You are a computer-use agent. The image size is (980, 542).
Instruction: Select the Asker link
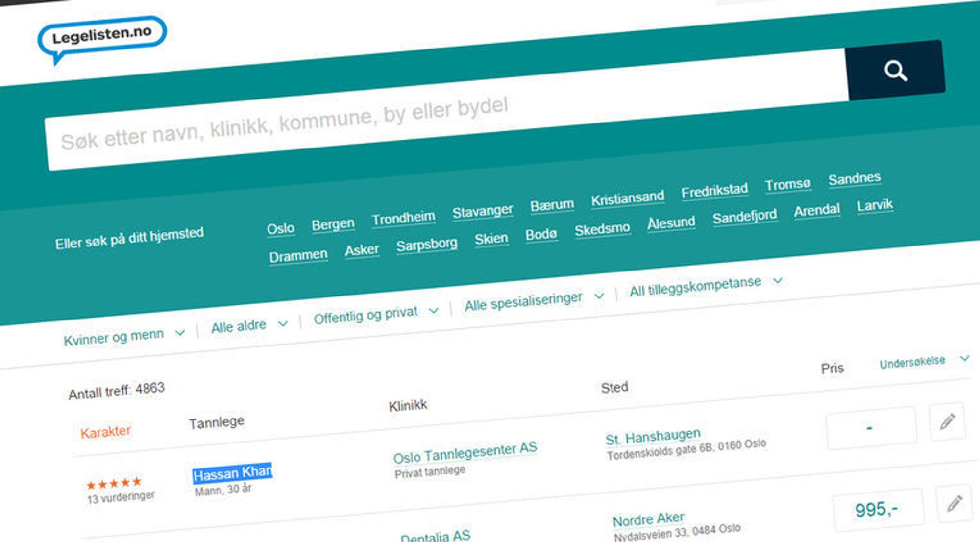[x=362, y=250]
